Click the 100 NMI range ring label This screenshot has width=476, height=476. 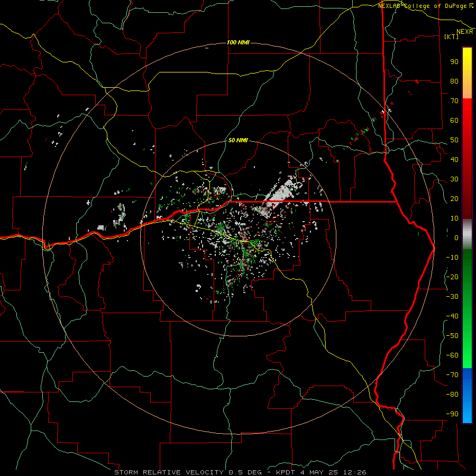(238, 42)
